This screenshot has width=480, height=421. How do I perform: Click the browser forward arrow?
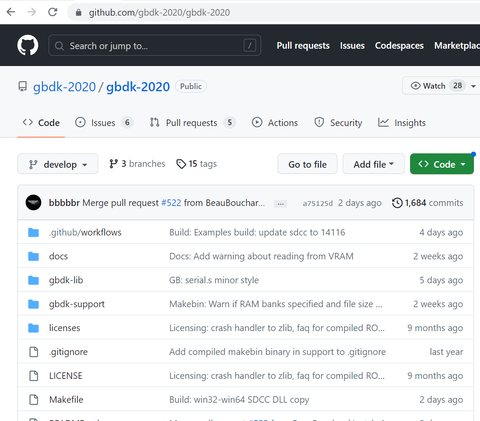pos(32,12)
